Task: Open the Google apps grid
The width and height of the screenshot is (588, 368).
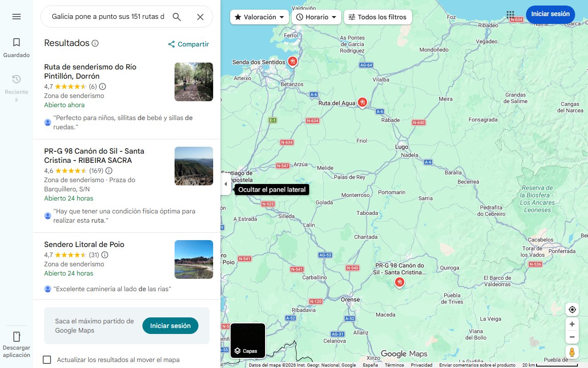Action: pyautogui.click(x=510, y=15)
